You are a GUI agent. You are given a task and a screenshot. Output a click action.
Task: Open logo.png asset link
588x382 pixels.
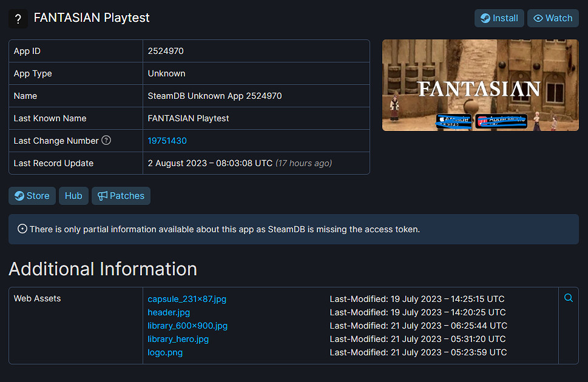[x=165, y=352]
